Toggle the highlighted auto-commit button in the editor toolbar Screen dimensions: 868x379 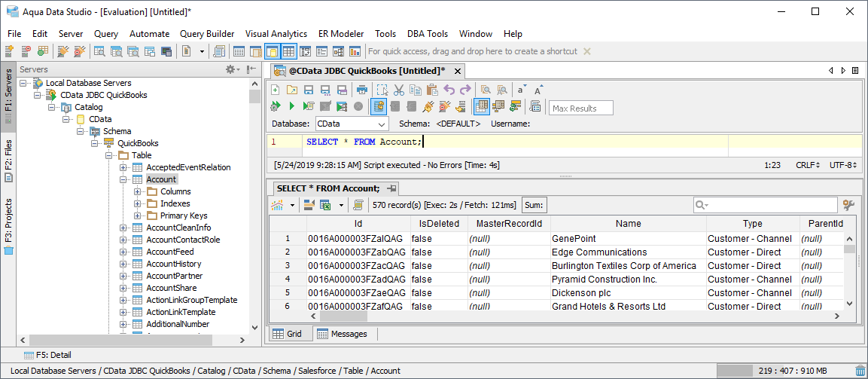[379, 107]
